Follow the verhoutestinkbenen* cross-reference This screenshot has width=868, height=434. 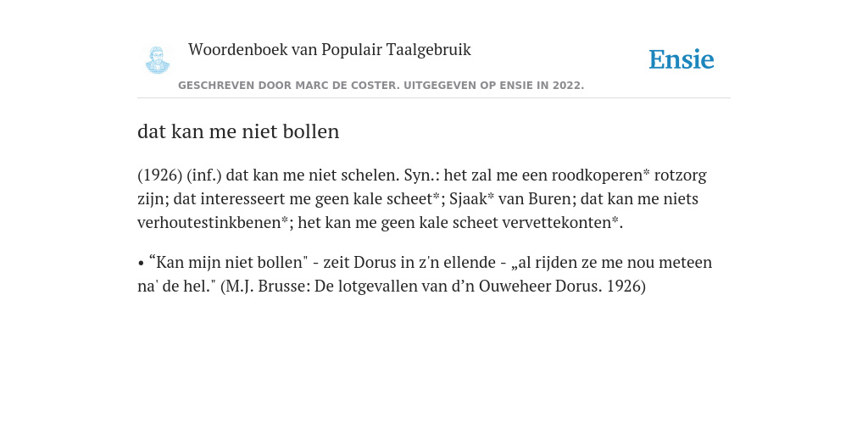[213, 223]
